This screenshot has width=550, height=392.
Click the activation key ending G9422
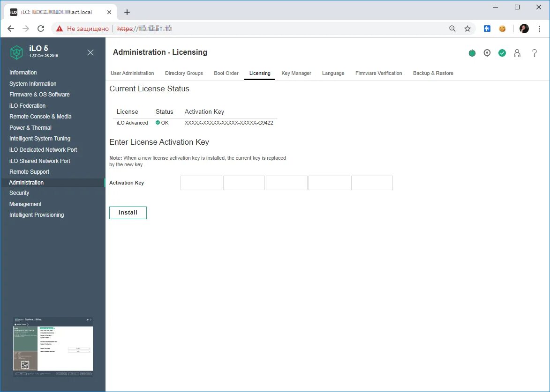[x=229, y=123]
